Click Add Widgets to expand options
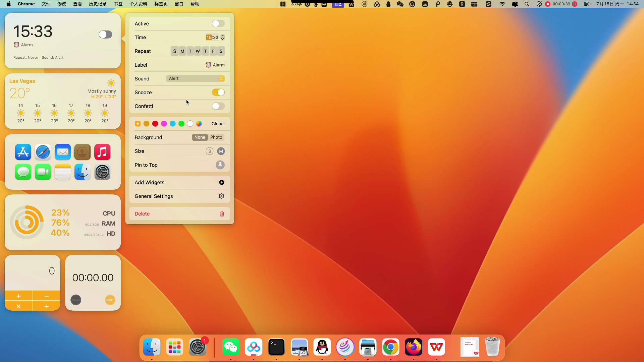 179,182
